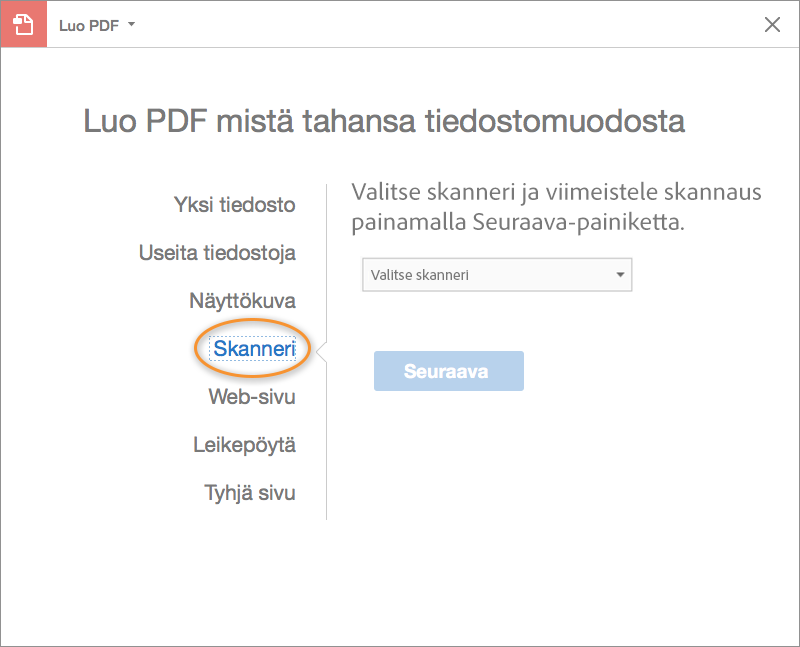Select the Tyhjä sivu option
The height and width of the screenshot is (647, 800).
pyautogui.click(x=250, y=493)
